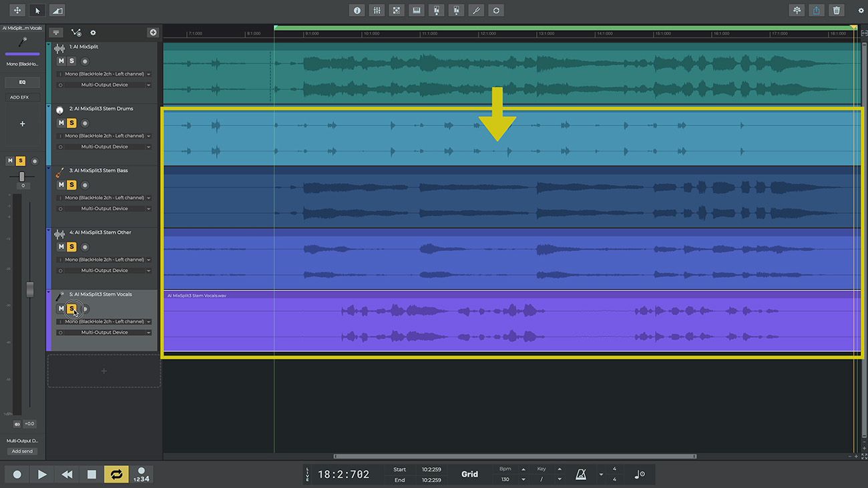Arm recording on Stem Drums track

point(85,123)
